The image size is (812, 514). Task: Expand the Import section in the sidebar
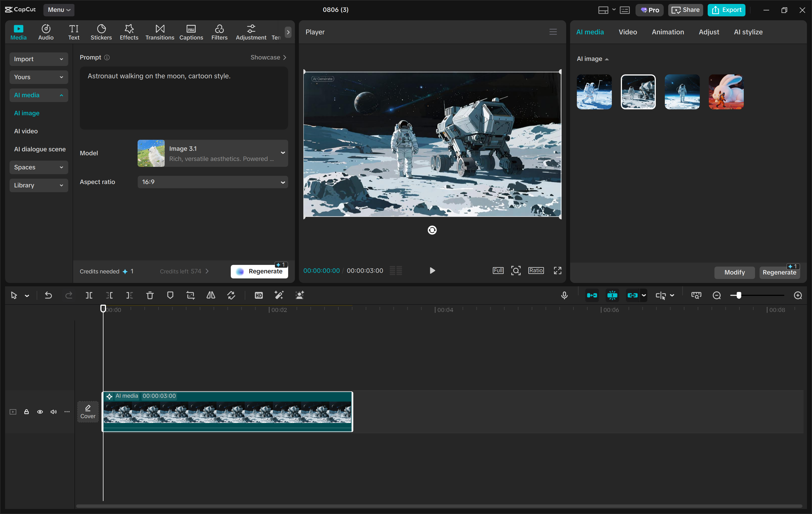pos(38,59)
